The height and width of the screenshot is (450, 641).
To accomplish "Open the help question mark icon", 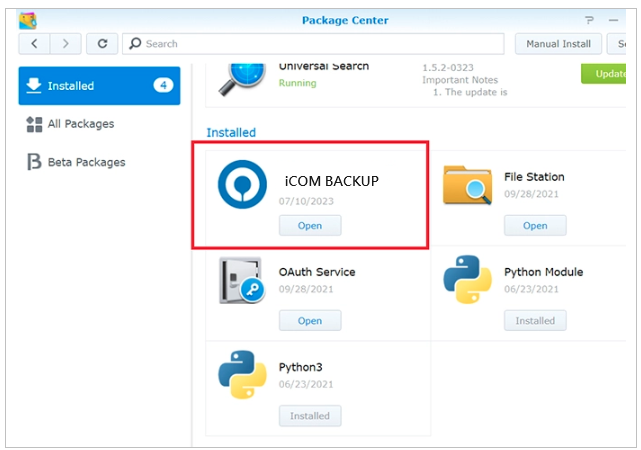I will coord(589,20).
